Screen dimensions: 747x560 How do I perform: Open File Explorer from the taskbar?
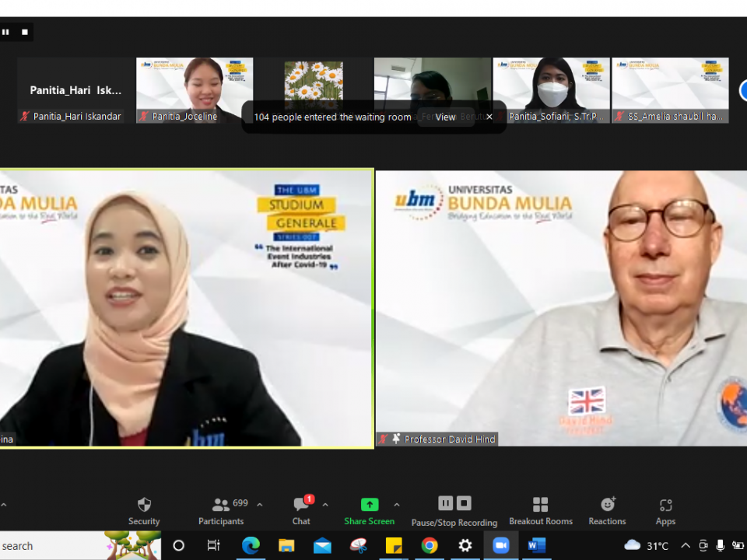[x=286, y=546]
